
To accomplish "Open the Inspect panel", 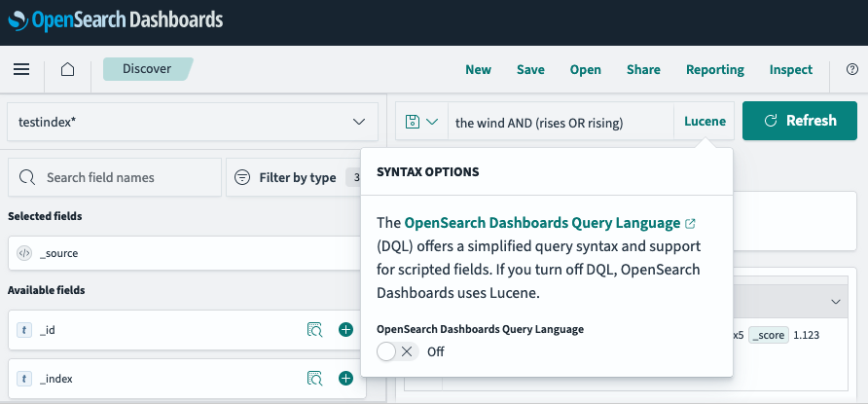I will click(x=790, y=69).
